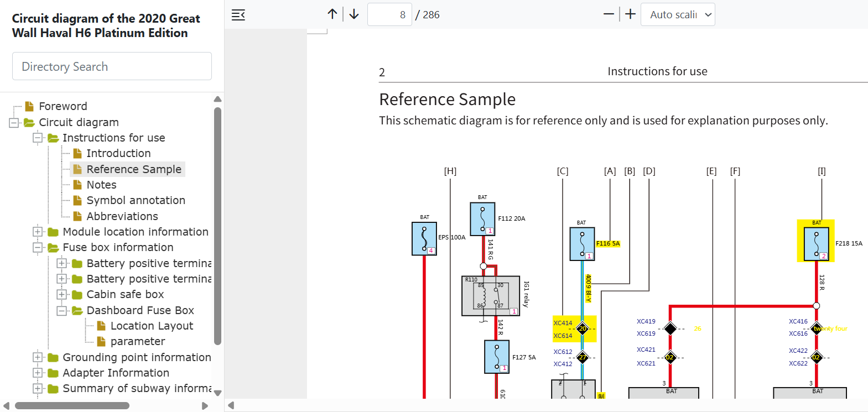Select Fuse box information label
This screenshot has height=412, width=868.
tap(118, 247)
